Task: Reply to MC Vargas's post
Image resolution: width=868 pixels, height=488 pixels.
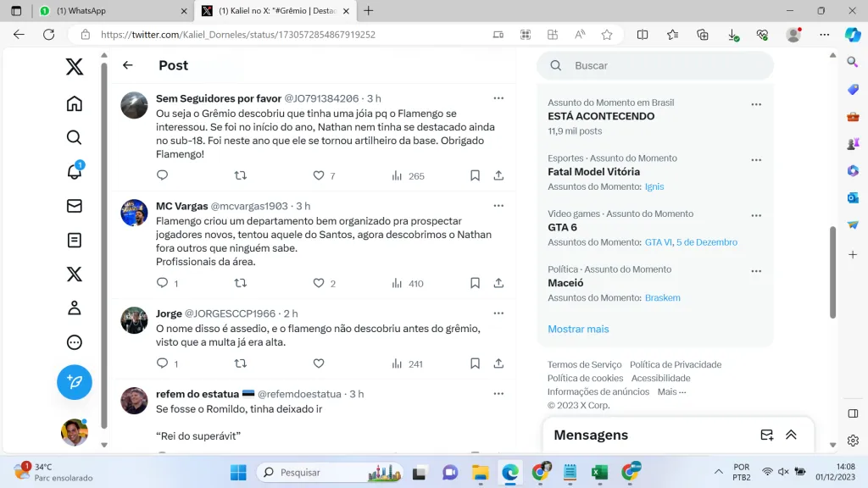Action: tap(163, 283)
